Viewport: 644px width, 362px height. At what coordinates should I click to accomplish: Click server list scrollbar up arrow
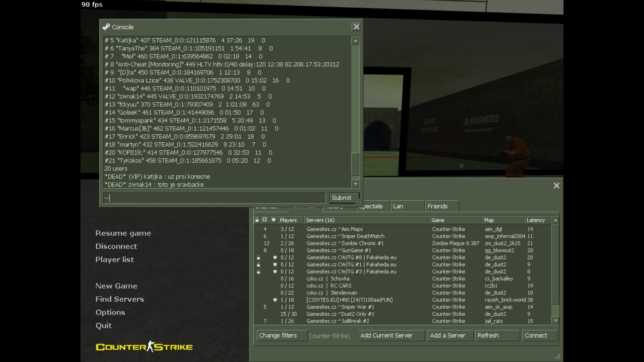pyautogui.click(x=555, y=220)
